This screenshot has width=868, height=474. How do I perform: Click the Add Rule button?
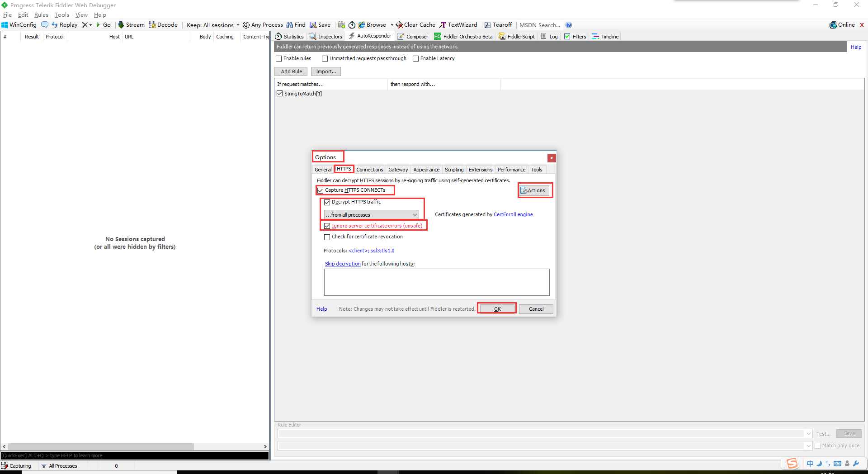[291, 71]
